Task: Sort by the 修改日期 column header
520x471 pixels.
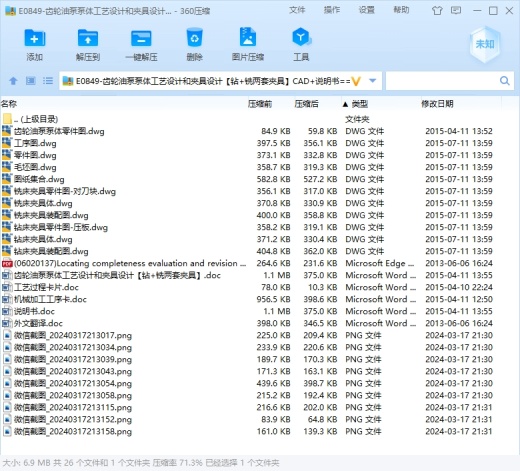Action: coord(437,104)
